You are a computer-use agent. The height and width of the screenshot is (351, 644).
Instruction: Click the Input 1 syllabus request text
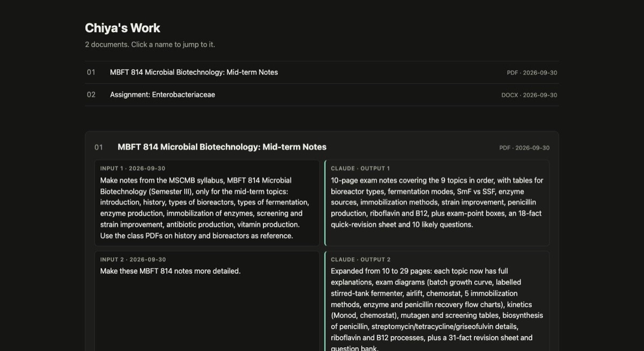[205, 208]
